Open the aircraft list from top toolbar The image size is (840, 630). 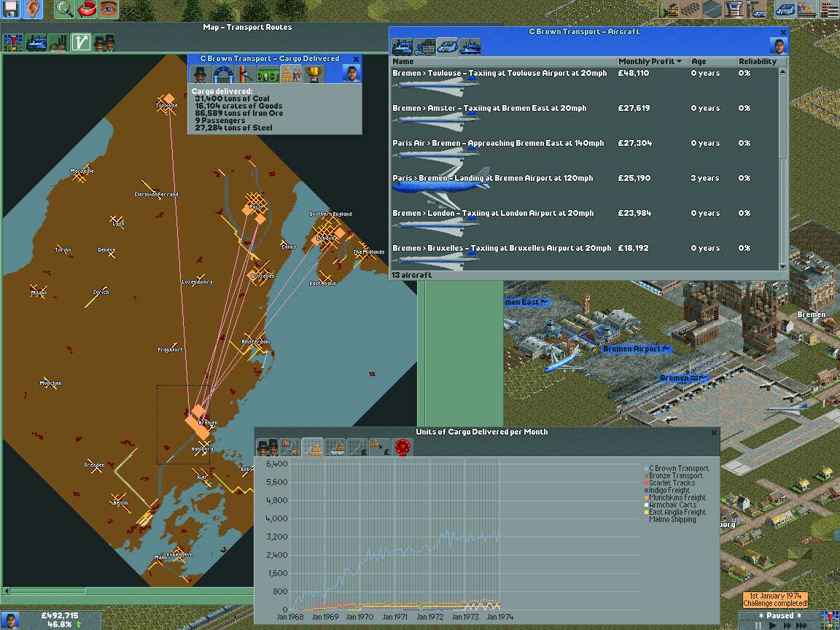pos(785,9)
